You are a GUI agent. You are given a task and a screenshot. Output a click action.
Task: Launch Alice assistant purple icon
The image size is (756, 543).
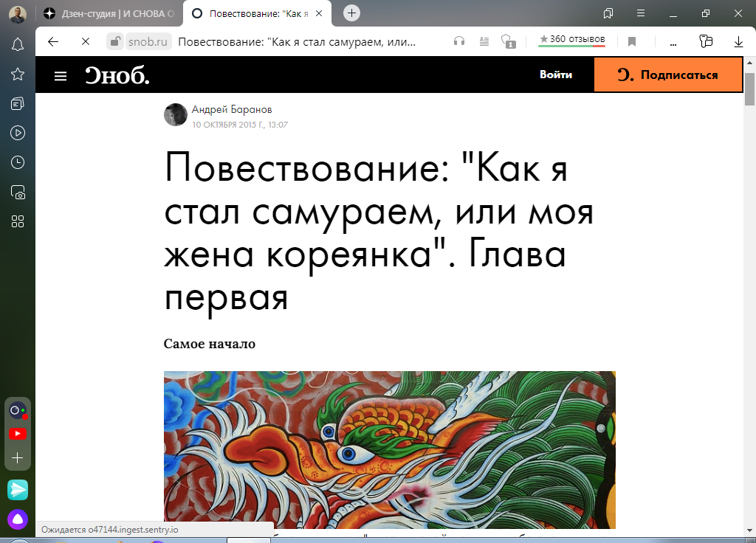[x=18, y=519]
